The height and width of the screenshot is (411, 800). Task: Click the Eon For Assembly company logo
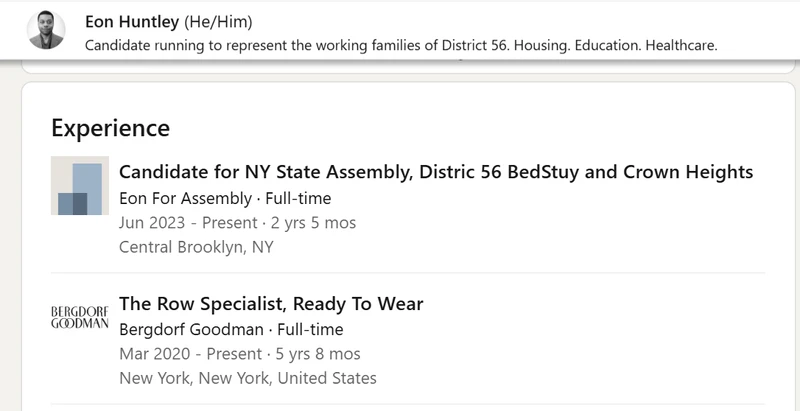79,186
